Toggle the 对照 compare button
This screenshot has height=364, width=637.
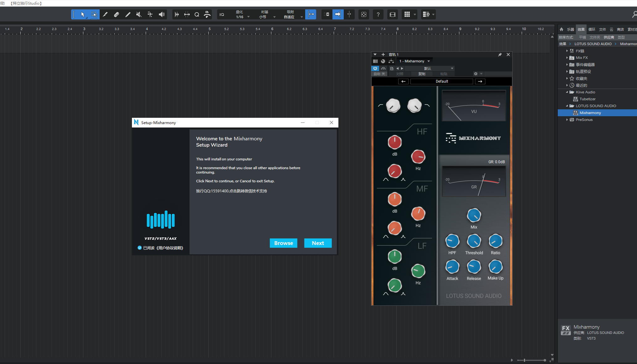click(x=399, y=74)
